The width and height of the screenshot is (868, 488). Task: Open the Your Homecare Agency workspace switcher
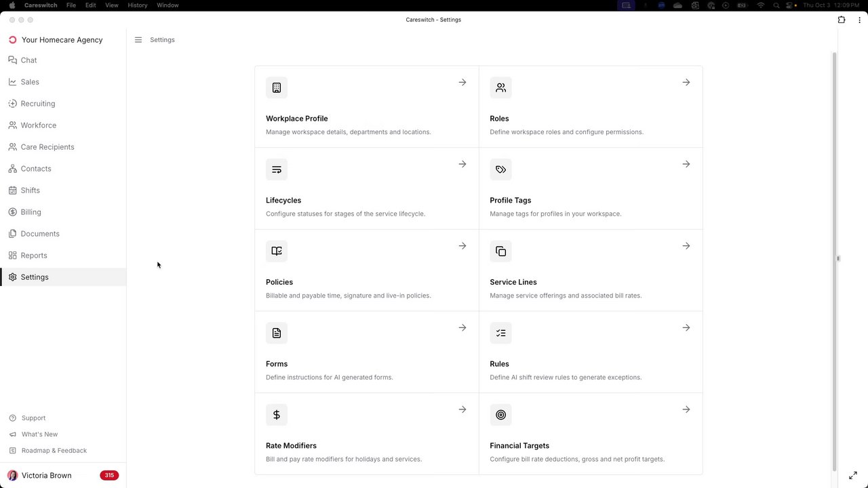pyautogui.click(x=62, y=40)
